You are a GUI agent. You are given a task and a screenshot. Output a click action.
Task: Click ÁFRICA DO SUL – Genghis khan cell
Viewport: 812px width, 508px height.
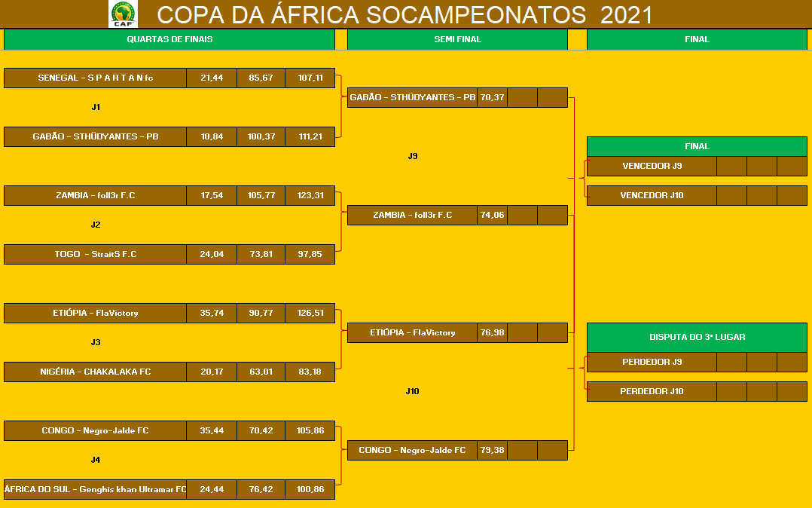[x=95, y=490]
